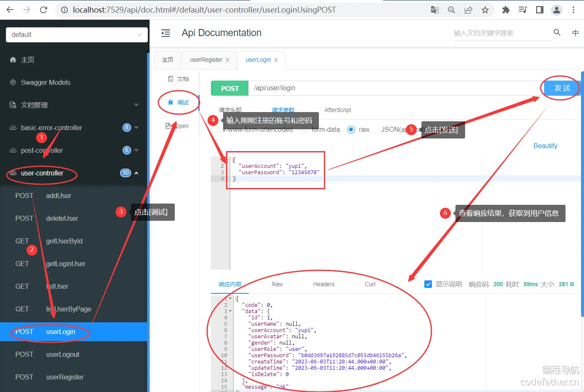This screenshot has width=584, height=392.
Task: Focus the /api/user/login URL field
Action: pyautogui.click(x=396, y=88)
